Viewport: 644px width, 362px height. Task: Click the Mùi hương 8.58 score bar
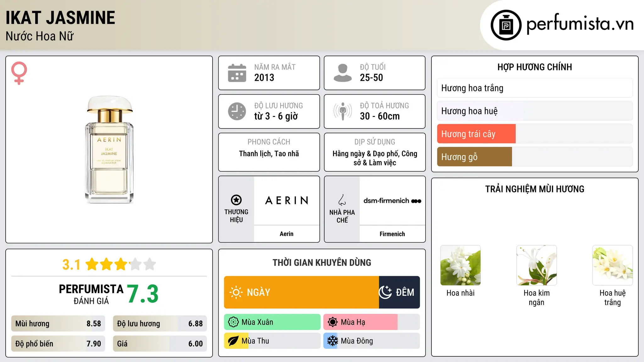coord(58,324)
